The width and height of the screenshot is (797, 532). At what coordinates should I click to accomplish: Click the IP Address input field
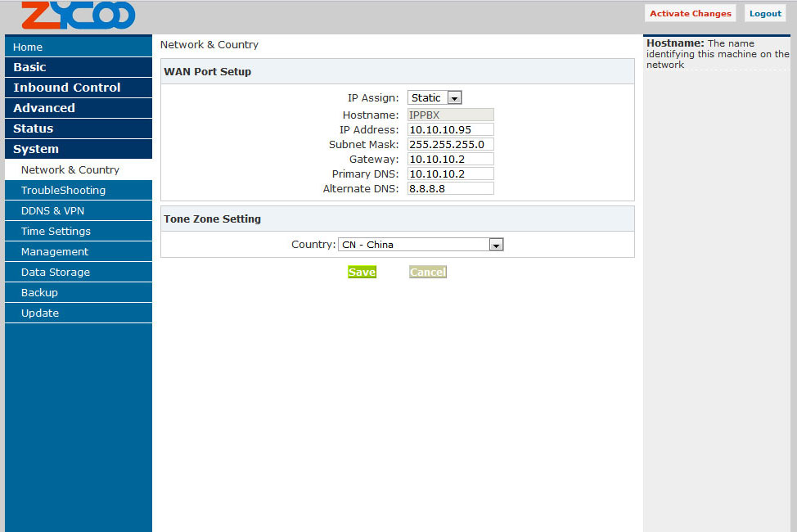450,130
